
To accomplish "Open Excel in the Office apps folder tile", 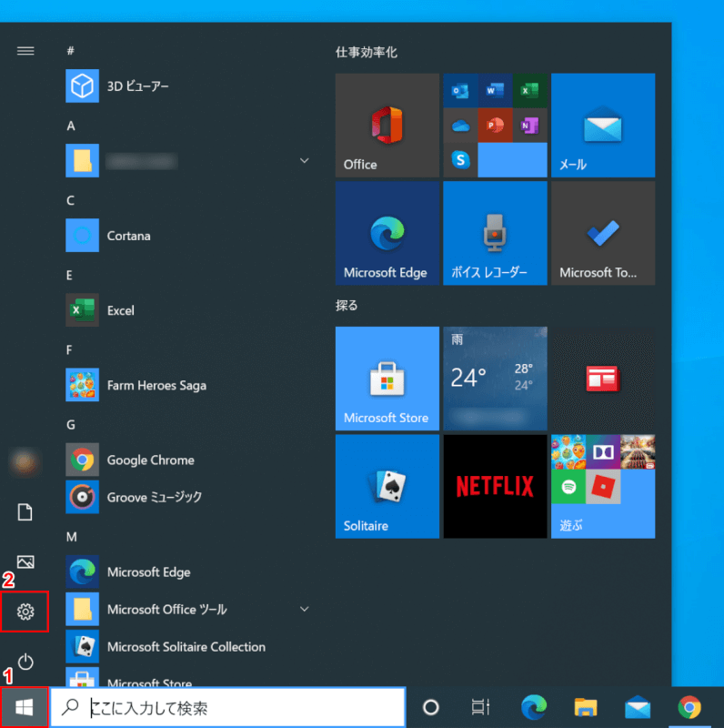I will 529,90.
